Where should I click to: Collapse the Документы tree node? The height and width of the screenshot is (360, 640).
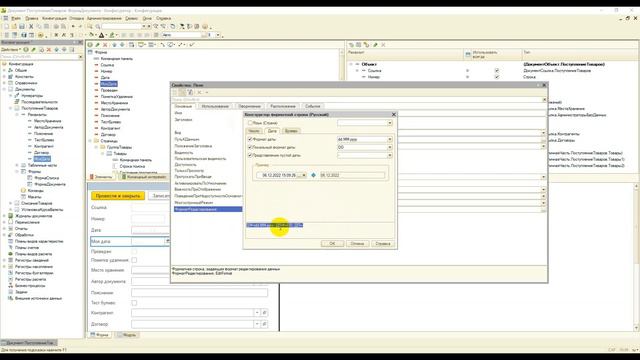point(4,89)
